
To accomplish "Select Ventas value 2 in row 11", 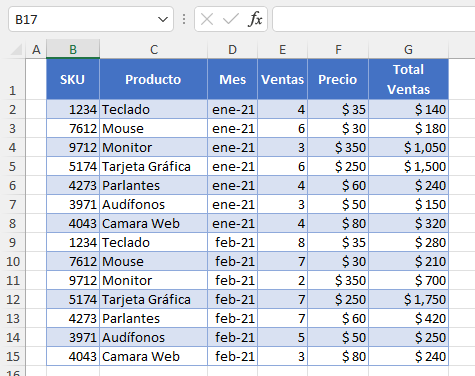I will (x=282, y=280).
